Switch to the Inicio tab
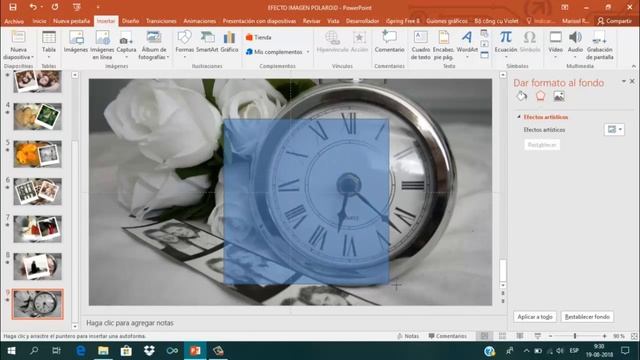This screenshot has width=640, height=360. click(40, 21)
